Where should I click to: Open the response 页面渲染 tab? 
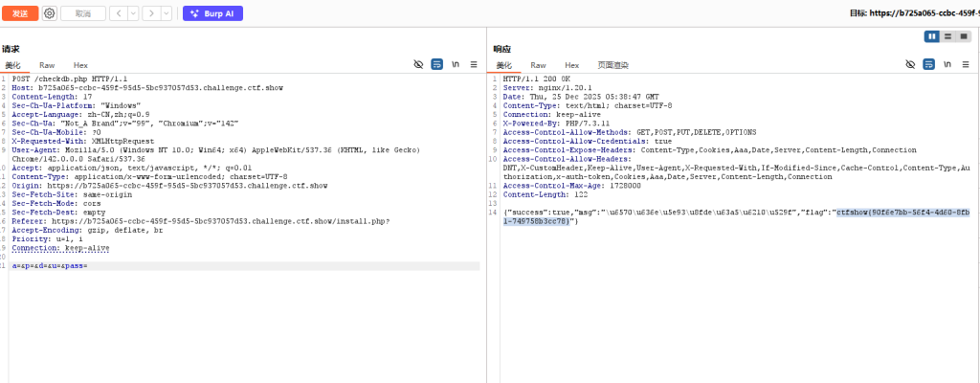coord(612,65)
